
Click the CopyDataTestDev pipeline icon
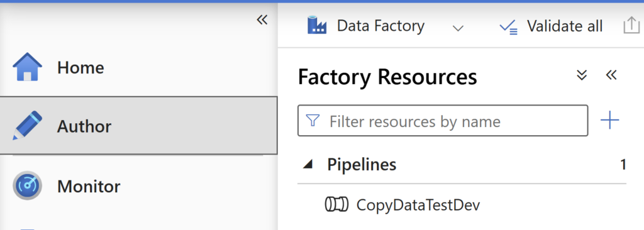[336, 204]
